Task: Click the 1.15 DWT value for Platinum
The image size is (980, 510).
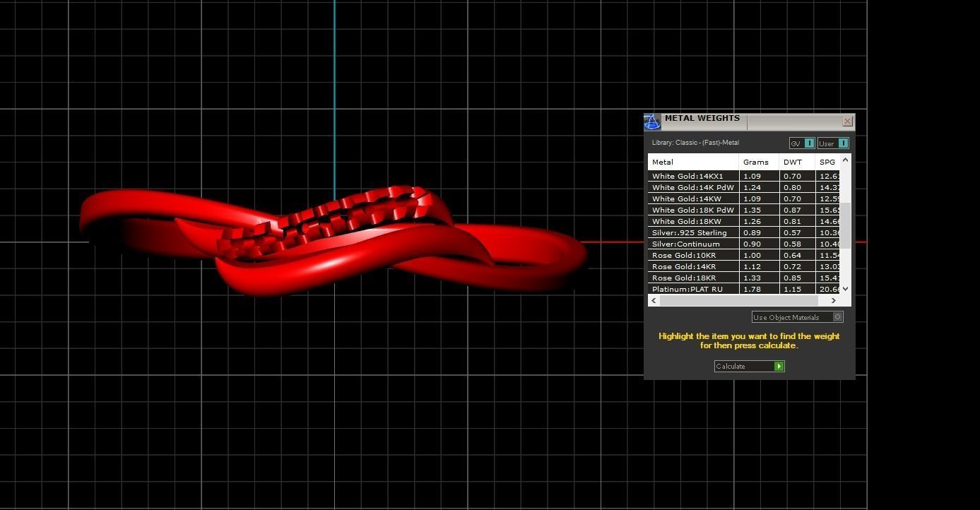Action: pyautogui.click(x=792, y=289)
